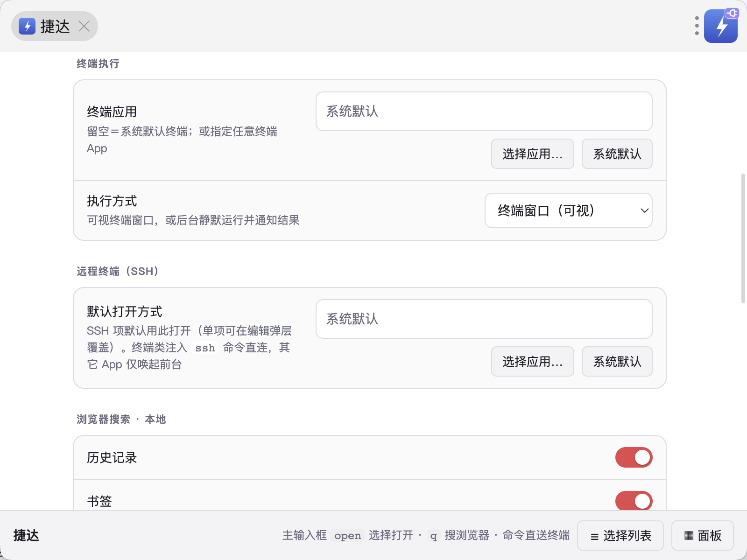
Task: Click the 远程终端（SSH） section heading
Action: tap(118, 271)
